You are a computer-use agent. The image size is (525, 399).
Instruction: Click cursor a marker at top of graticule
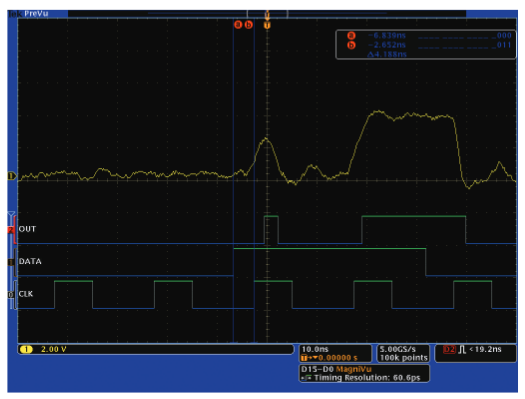coord(238,24)
